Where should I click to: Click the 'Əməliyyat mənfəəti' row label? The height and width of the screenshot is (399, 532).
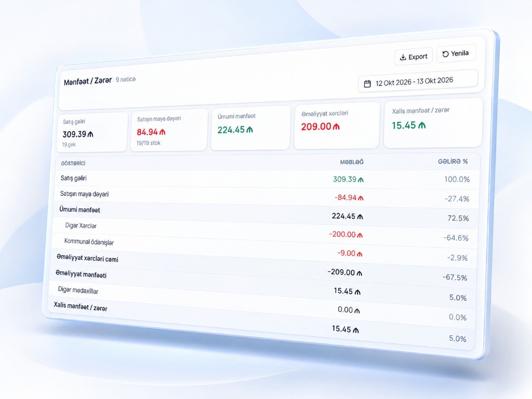click(81, 274)
